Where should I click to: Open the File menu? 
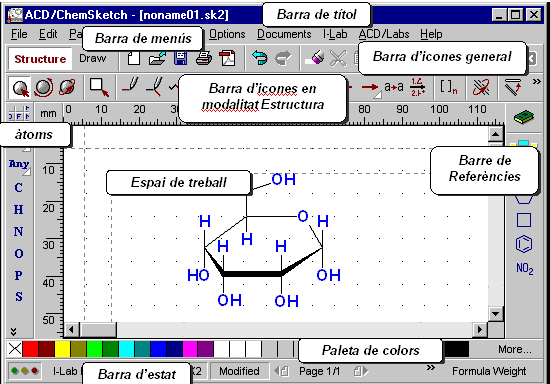coord(19,34)
